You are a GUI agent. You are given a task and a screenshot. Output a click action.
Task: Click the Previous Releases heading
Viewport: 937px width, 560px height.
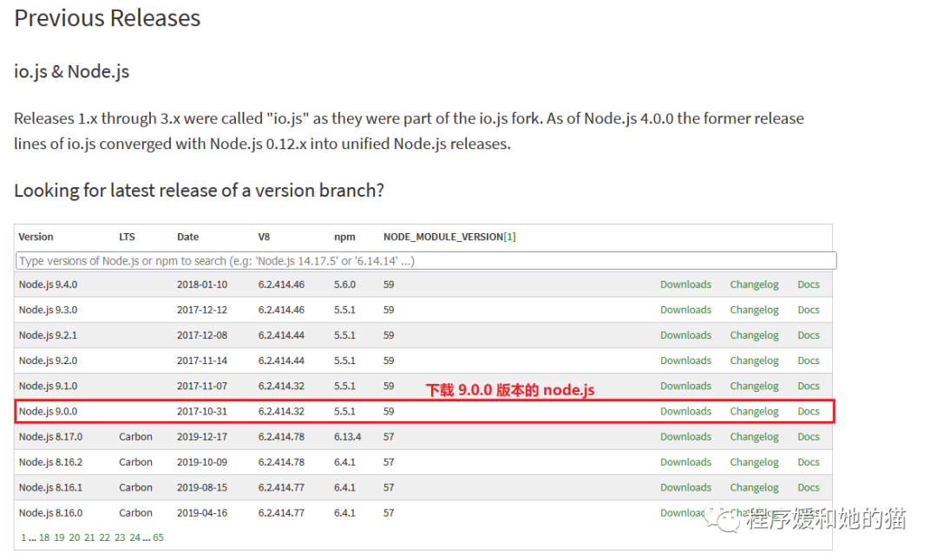click(x=108, y=18)
